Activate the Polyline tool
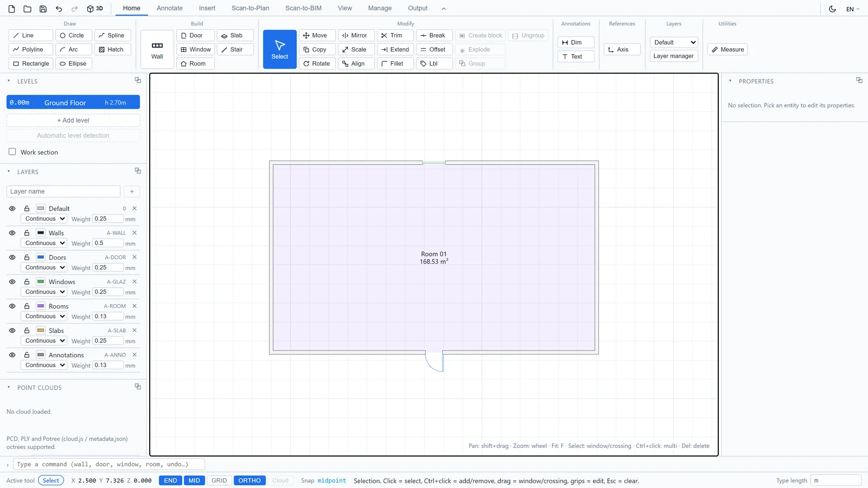868x488 pixels. point(31,49)
